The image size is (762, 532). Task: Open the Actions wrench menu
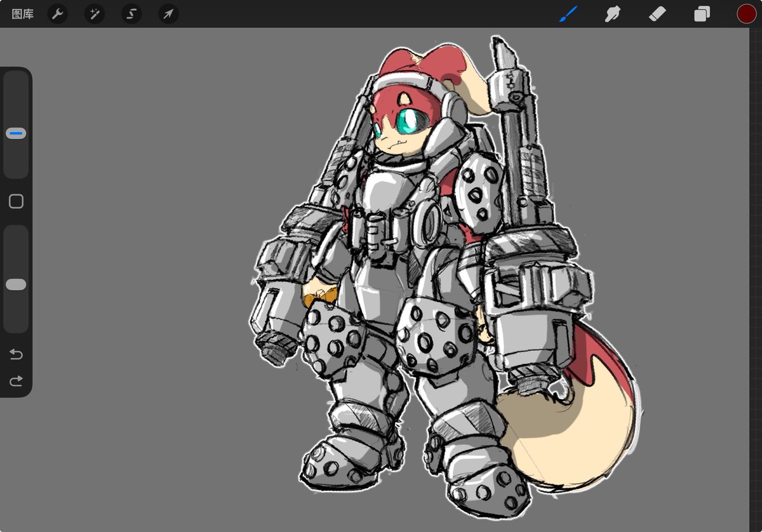click(58, 14)
